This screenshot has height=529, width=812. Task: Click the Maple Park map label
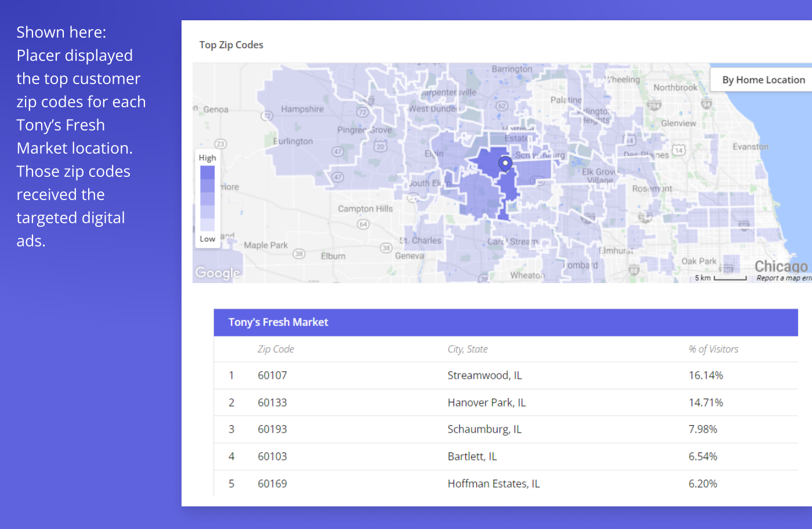point(266,245)
